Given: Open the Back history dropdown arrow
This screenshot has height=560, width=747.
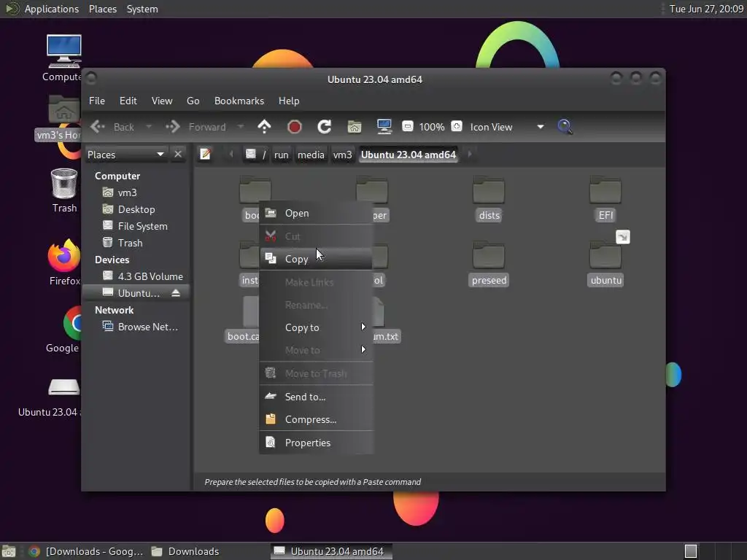Looking at the screenshot, I should [x=149, y=127].
